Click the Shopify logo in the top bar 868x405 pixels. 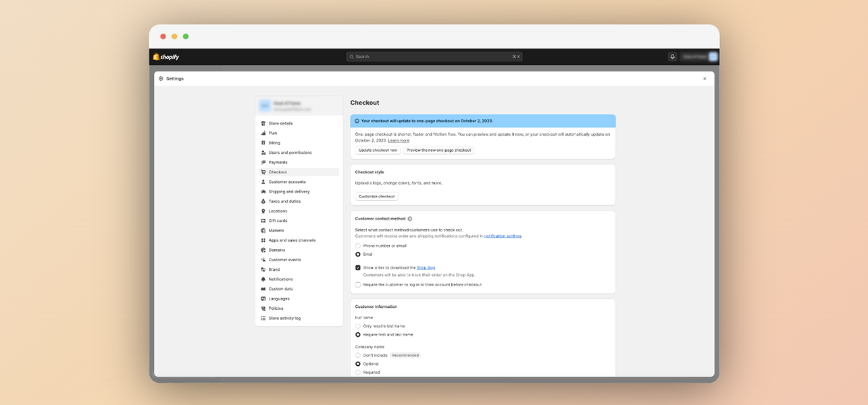[x=166, y=57]
